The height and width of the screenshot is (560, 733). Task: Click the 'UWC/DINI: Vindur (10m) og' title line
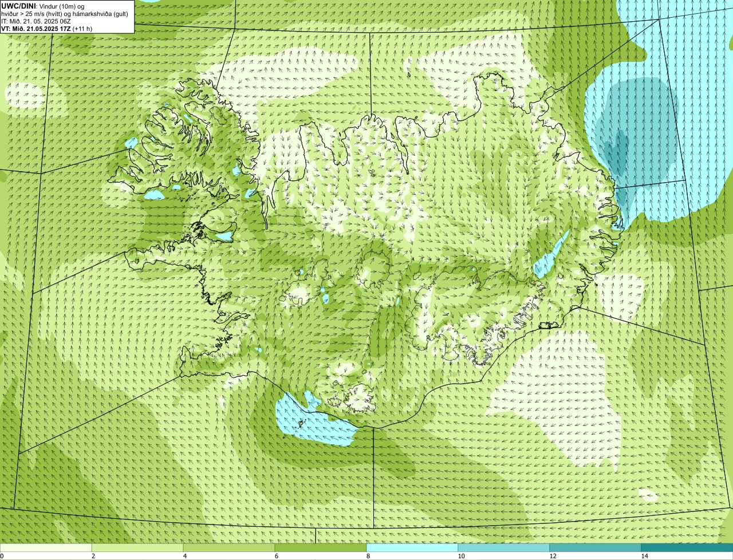43,6
